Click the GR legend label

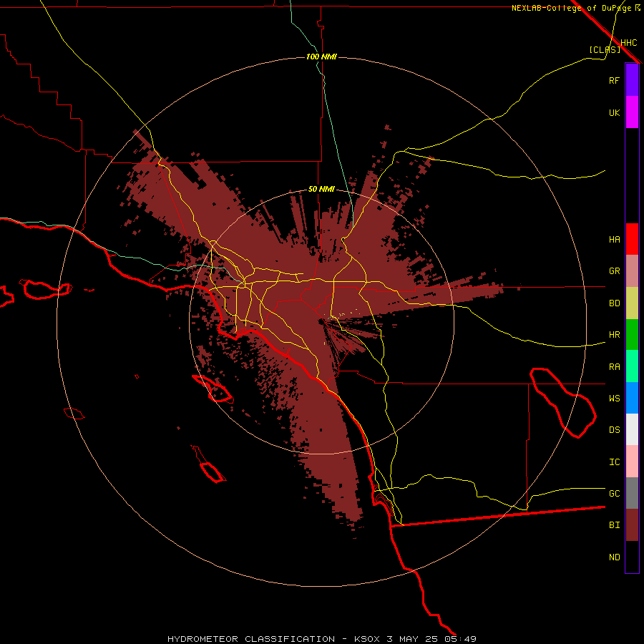tap(614, 271)
